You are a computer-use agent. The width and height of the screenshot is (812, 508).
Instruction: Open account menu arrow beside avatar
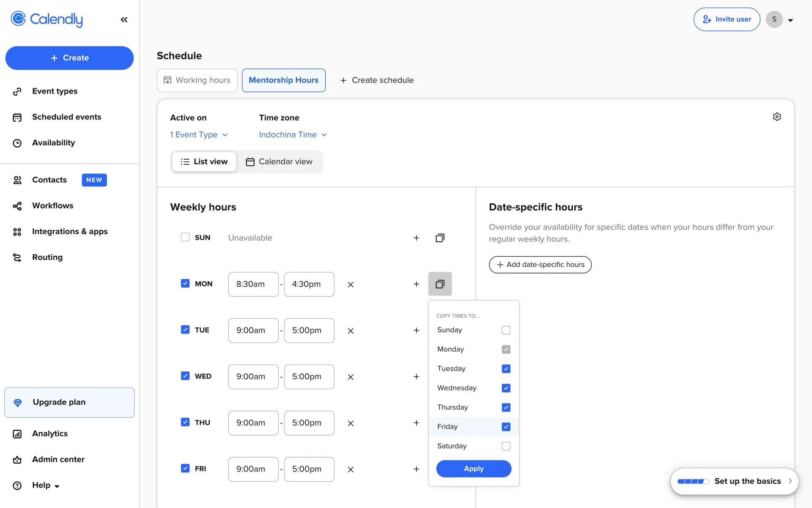point(790,20)
